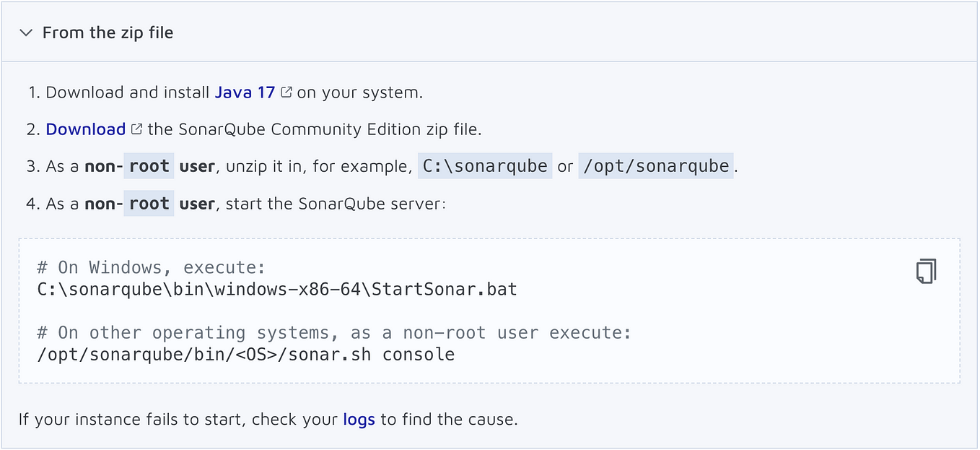This screenshot has width=980, height=450.
Task: Open the Download link for SonarQube zip
Action: pos(86,129)
